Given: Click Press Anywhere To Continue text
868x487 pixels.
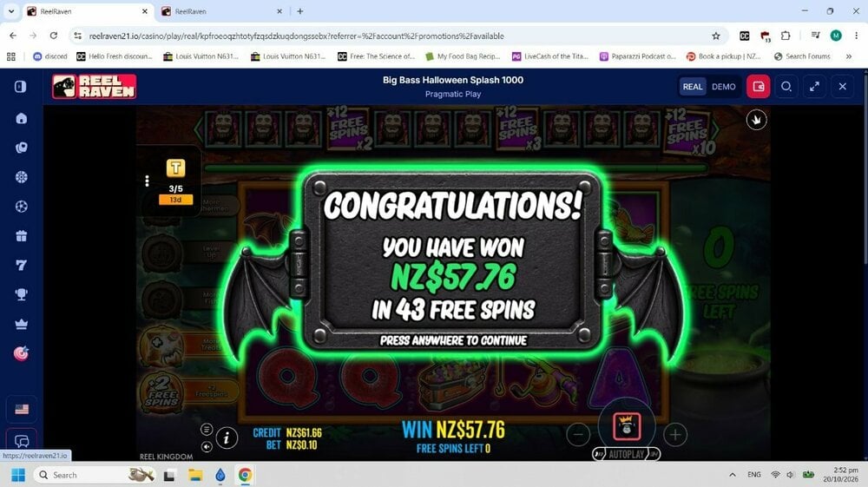Looking at the screenshot, I should (x=453, y=340).
